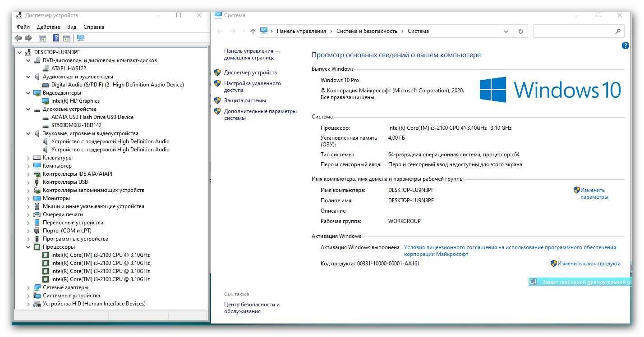Go to Панель управления домашняя страница

tap(252, 55)
